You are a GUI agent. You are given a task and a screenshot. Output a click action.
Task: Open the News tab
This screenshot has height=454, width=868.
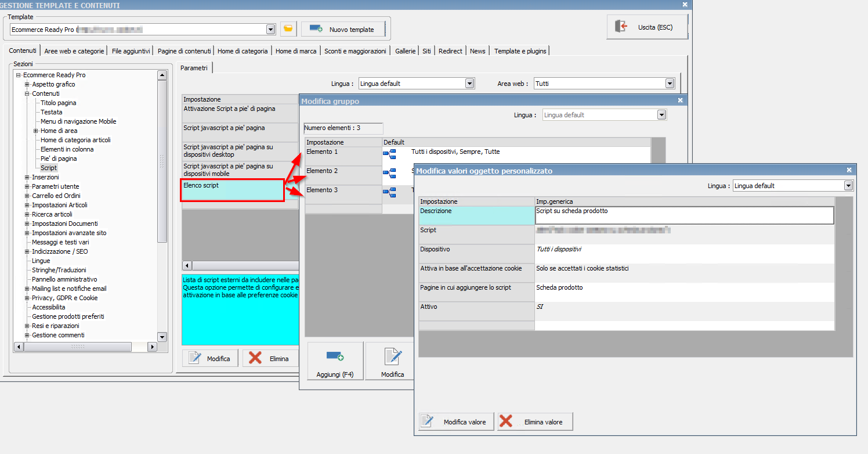478,51
